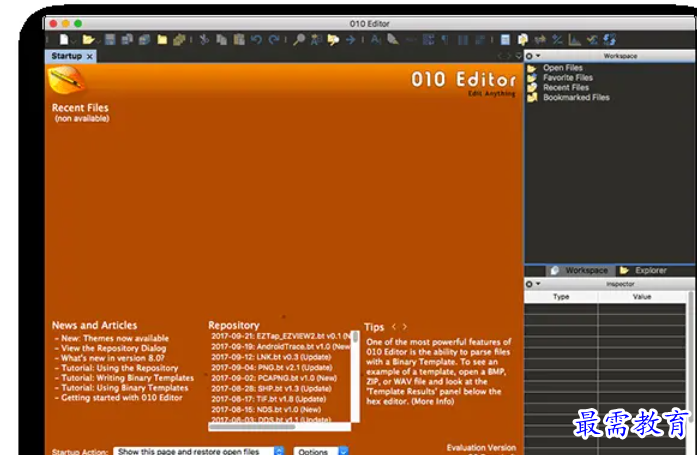Click the Font toolbar icon

(376, 40)
